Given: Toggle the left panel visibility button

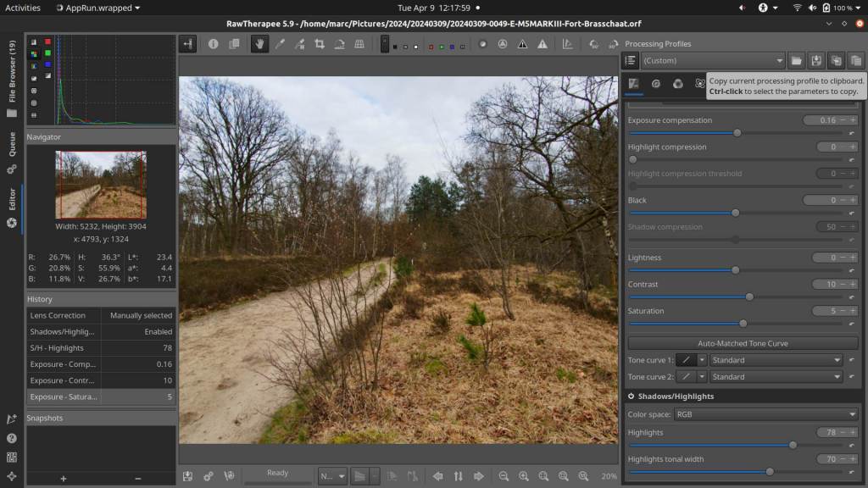Looking at the screenshot, I should pyautogui.click(x=187, y=44).
